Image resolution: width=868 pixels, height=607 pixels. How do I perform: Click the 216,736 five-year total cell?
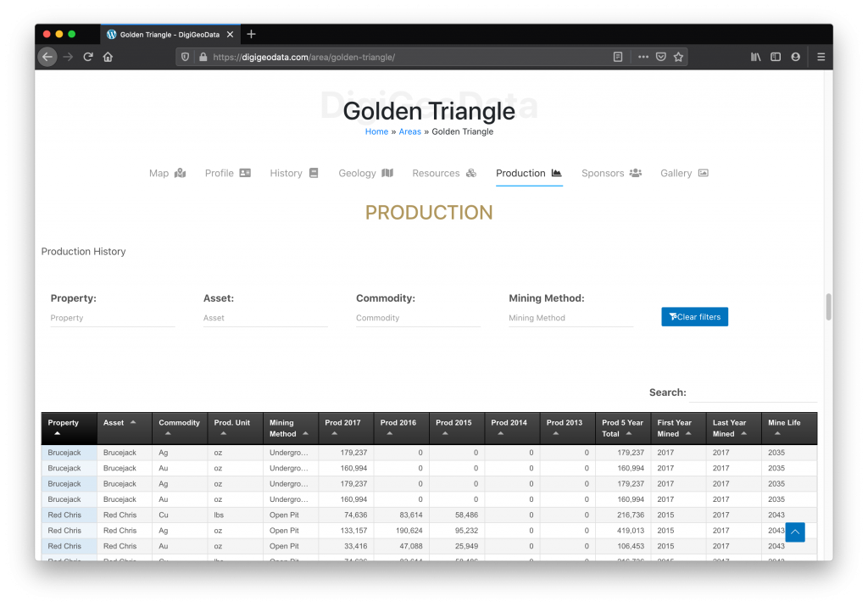[623, 515]
